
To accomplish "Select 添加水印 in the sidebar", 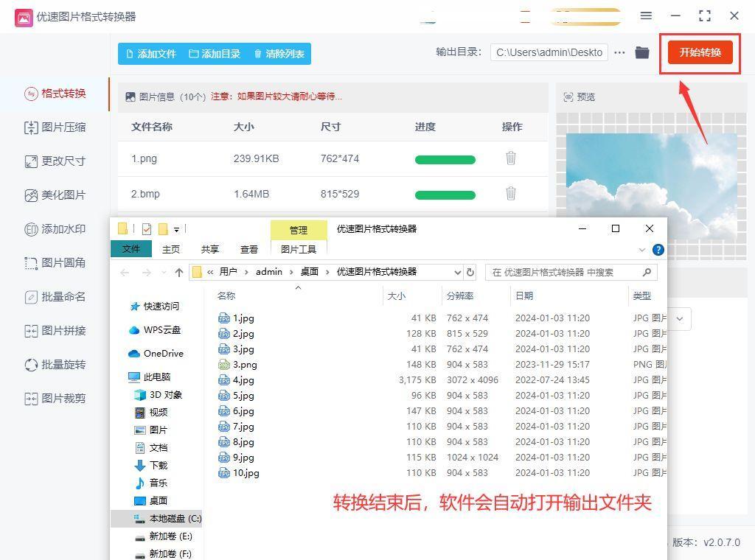I will coord(55,229).
